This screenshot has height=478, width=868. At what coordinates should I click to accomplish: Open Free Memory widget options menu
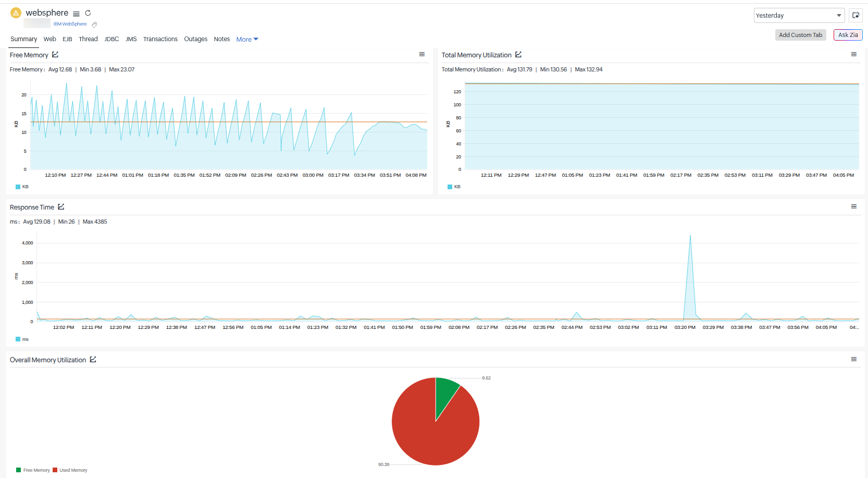pyautogui.click(x=422, y=54)
